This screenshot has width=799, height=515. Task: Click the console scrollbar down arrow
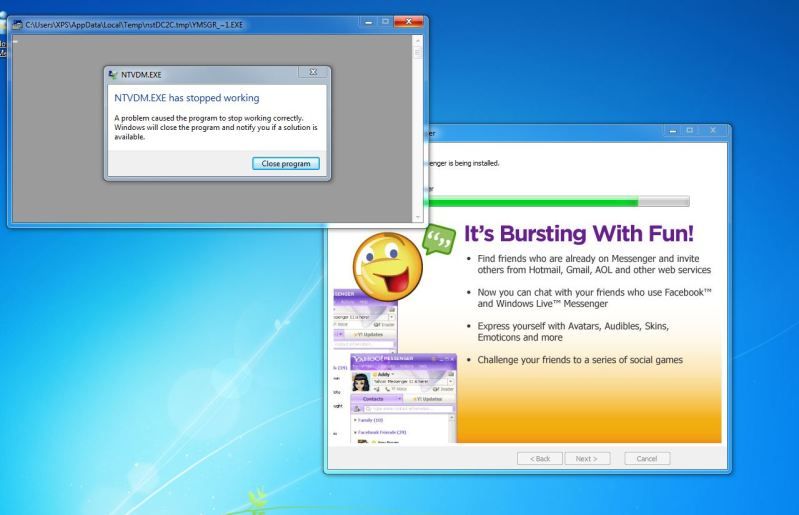[417, 216]
